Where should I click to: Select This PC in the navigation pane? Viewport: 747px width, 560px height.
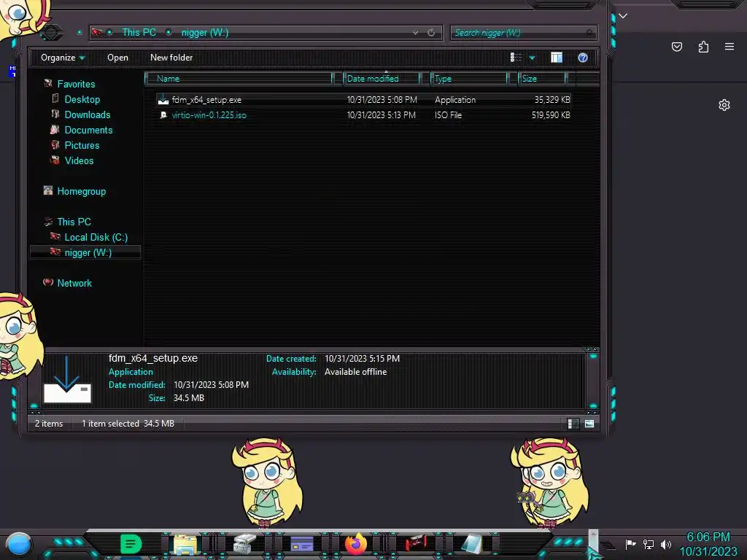(x=74, y=222)
